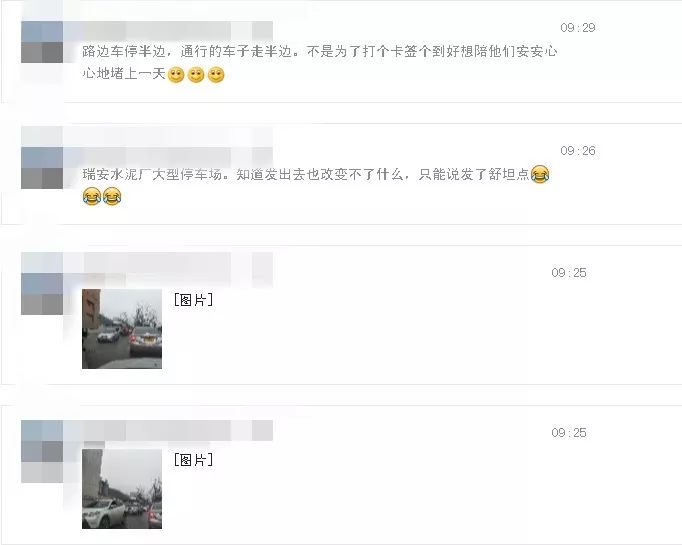The height and width of the screenshot is (545, 682).
Task: Click the avatar of the 09:29 commenter
Action: 42,42
